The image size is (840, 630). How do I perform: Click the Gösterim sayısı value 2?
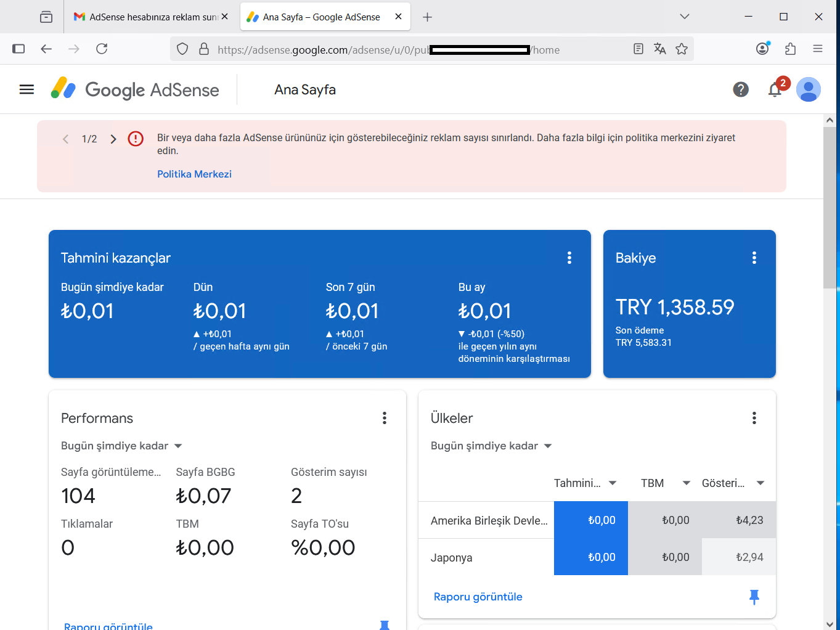point(296,496)
